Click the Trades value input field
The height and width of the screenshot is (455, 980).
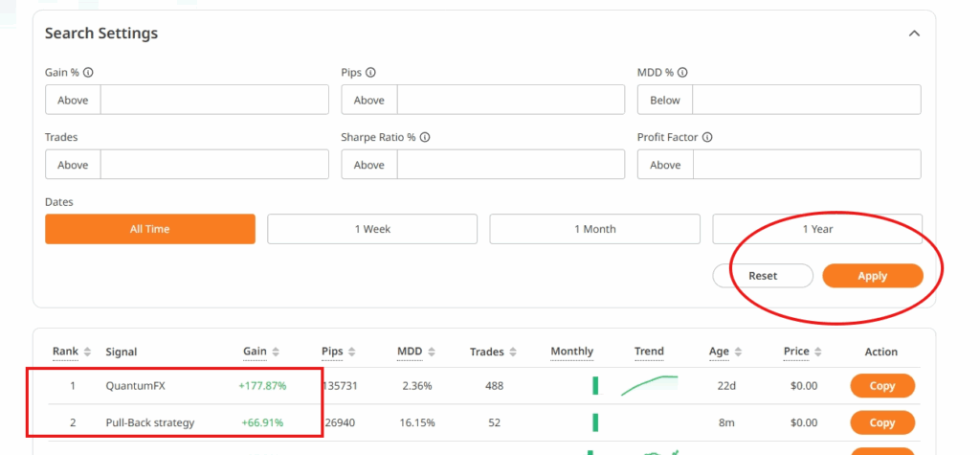(214, 165)
